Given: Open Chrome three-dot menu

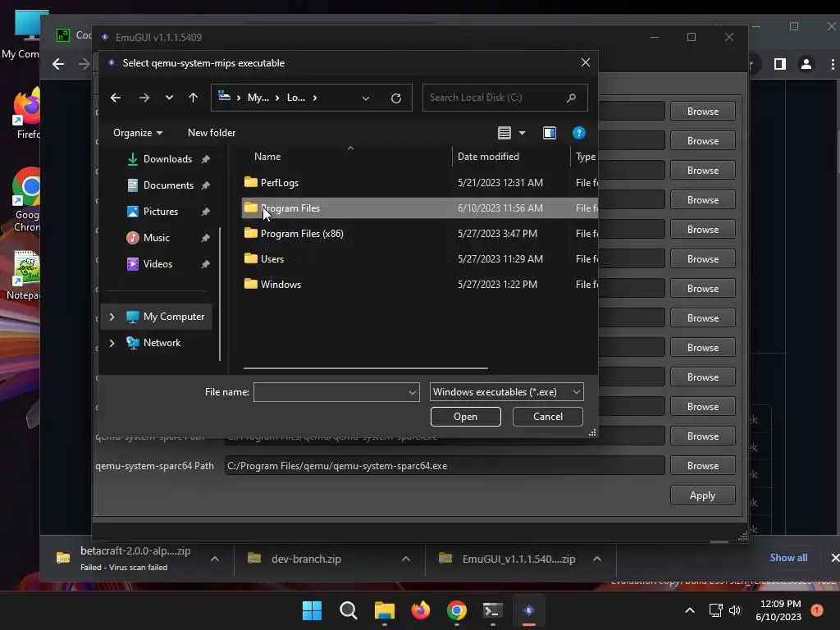Looking at the screenshot, I should 833,64.
